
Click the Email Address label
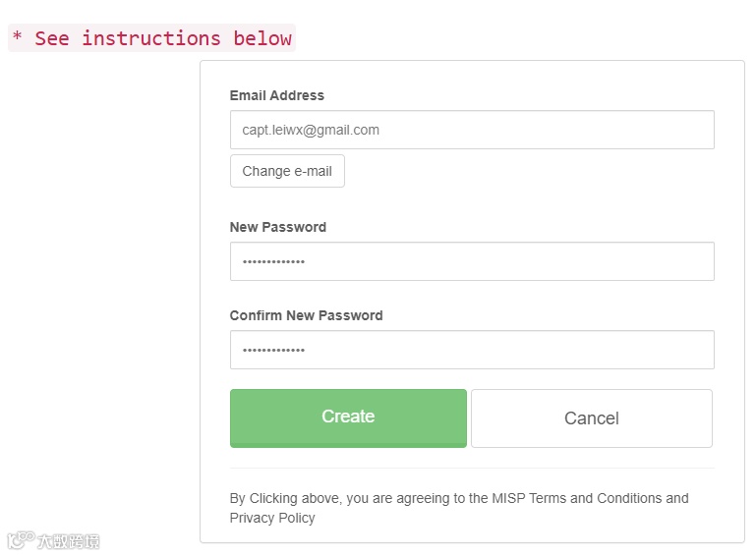point(276,95)
